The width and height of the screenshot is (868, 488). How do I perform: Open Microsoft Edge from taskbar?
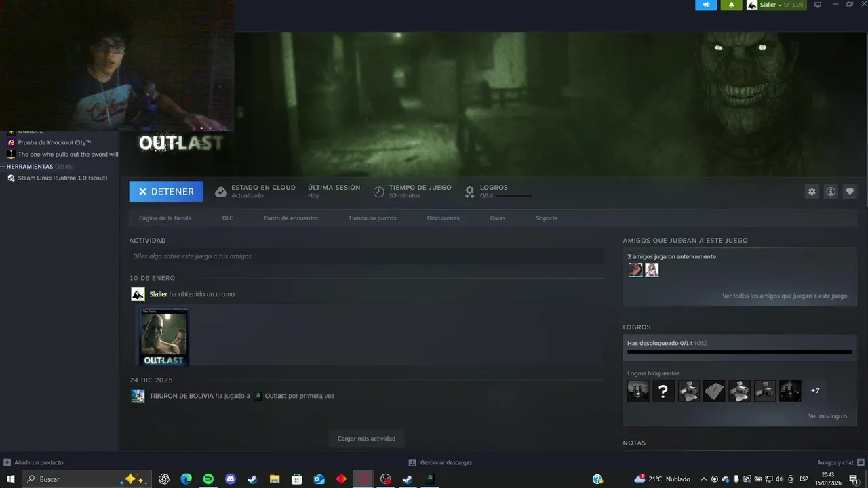coord(186,479)
